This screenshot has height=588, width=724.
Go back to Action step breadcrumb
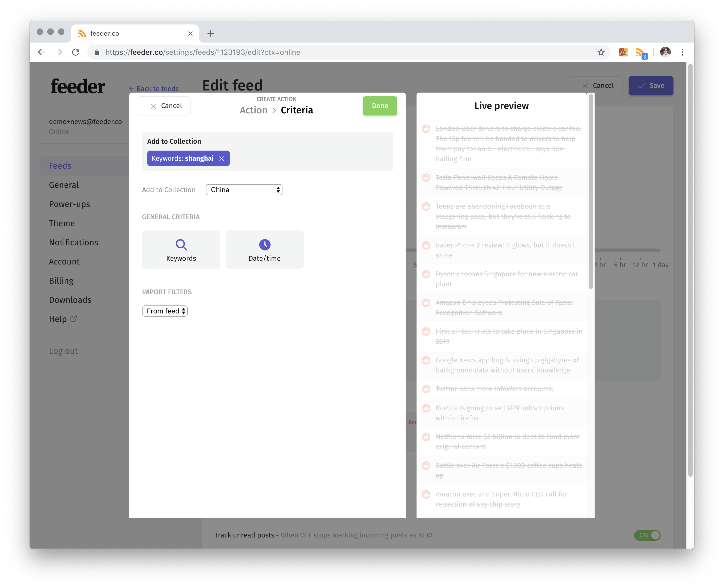tap(253, 110)
